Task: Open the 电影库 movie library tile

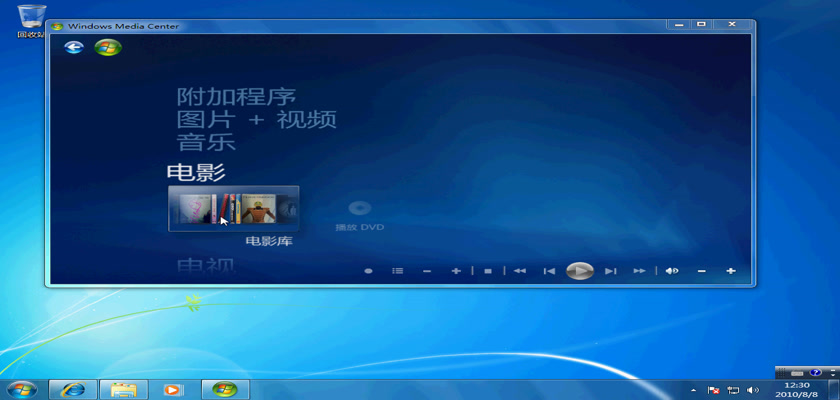Action: (x=233, y=209)
